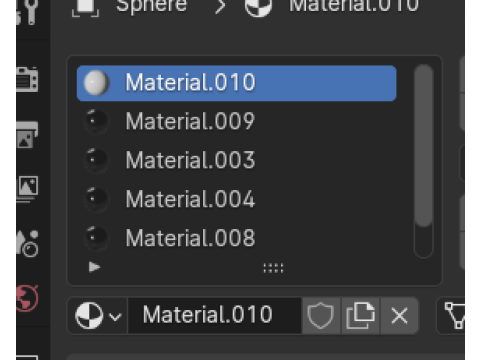Screen dimensions: 480x360
Task: Open the Scene properties tab icon
Action: tap(27, 243)
